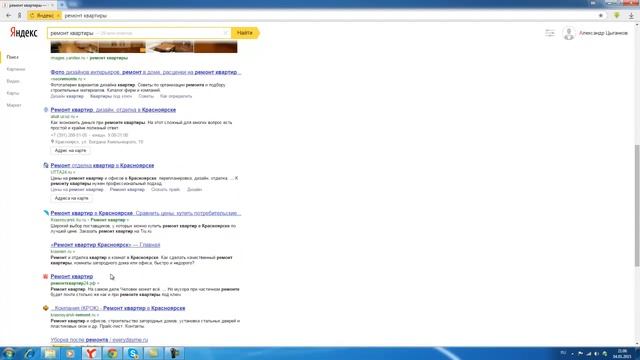The height and width of the screenshot is (360, 640).
Task: Go back with the browser back arrow
Action: [x=9, y=15]
